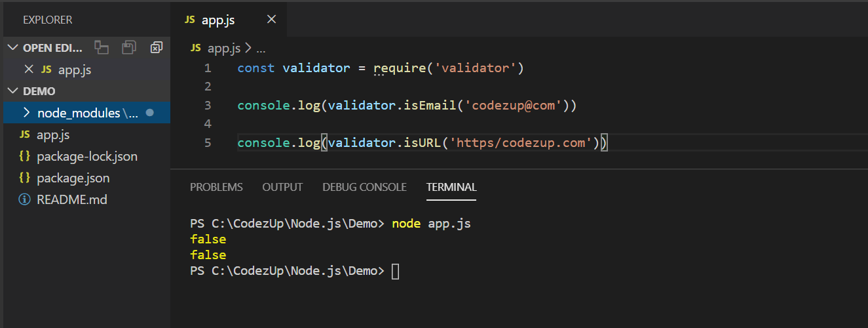Click the terminal command 'node app.js'
This screenshot has height=328, width=868.
click(x=431, y=224)
